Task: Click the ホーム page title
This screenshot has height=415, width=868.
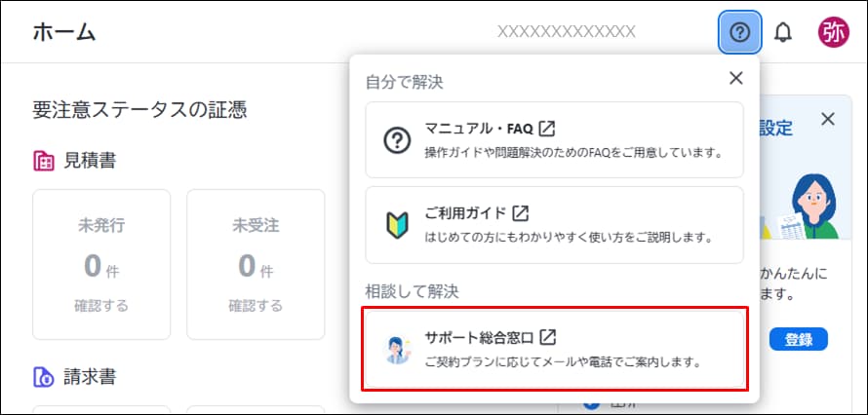Action: click(64, 32)
